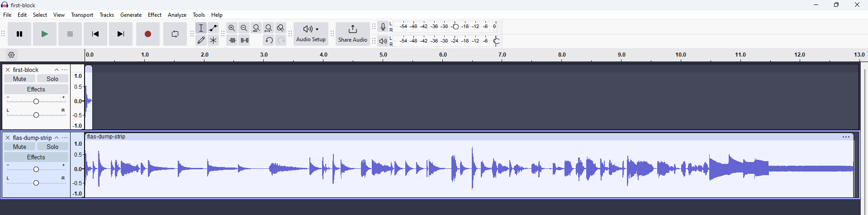Open the Audio Setup dropdown
Viewport: 868px width, 215px height.
pyautogui.click(x=311, y=34)
